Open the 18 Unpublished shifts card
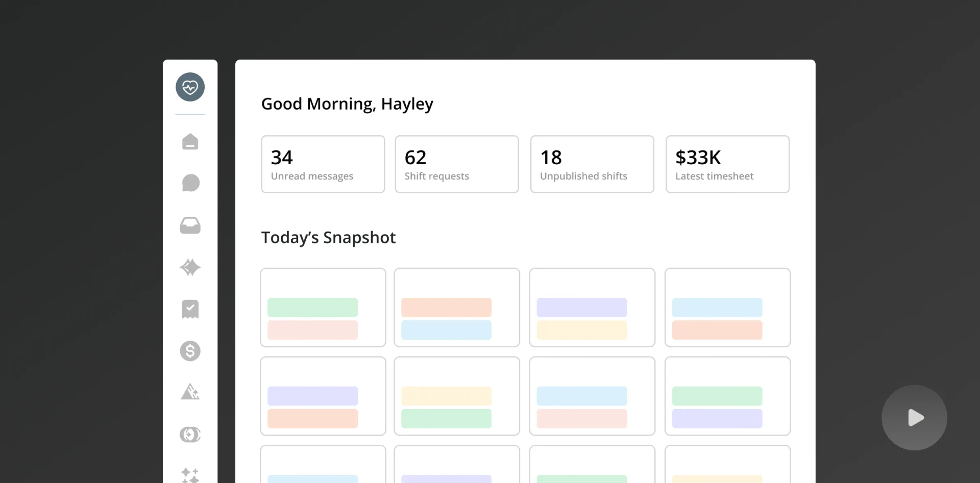Screen dimensions: 980x483 click(592, 164)
